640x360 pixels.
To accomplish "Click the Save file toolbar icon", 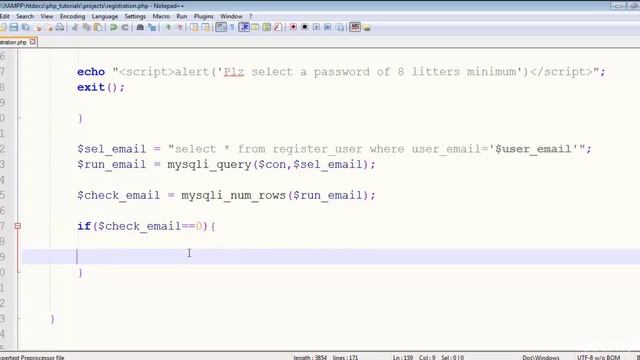I will (x=14, y=27).
